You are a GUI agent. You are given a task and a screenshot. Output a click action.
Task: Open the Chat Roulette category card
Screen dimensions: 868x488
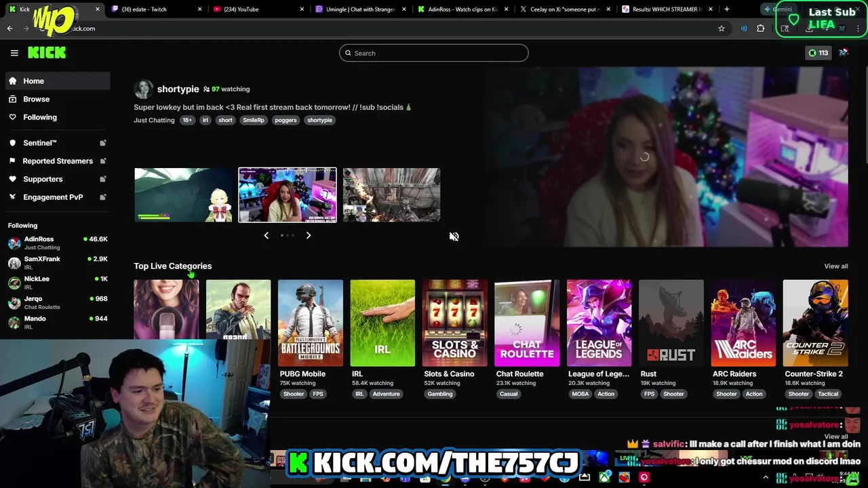(527, 323)
